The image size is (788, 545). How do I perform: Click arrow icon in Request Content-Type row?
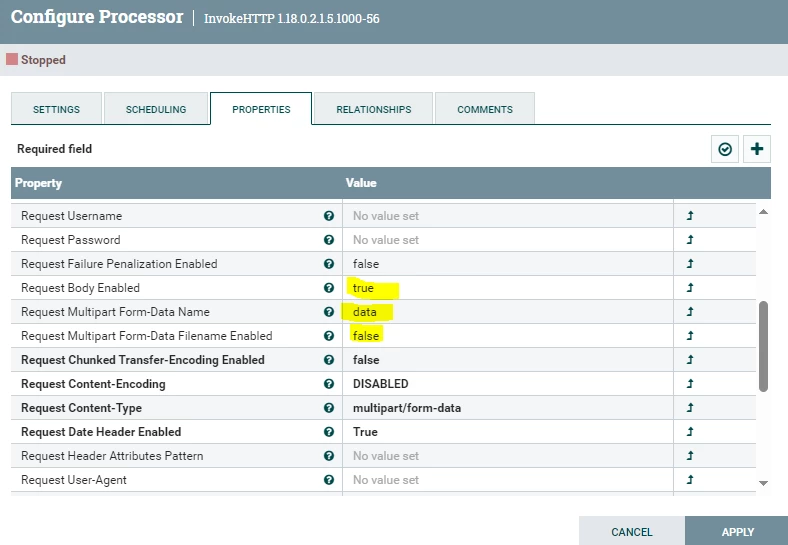[x=690, y=408]
